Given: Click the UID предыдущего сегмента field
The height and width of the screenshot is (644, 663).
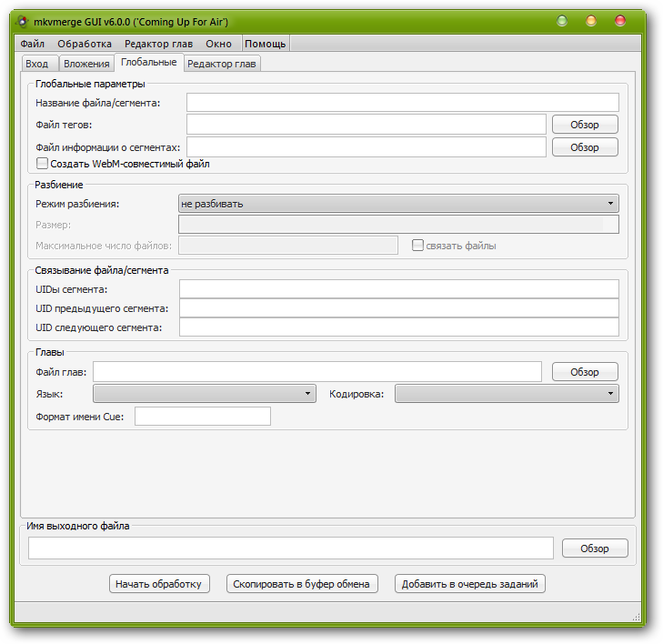Looking at the screenshot, I should point(398,308).
